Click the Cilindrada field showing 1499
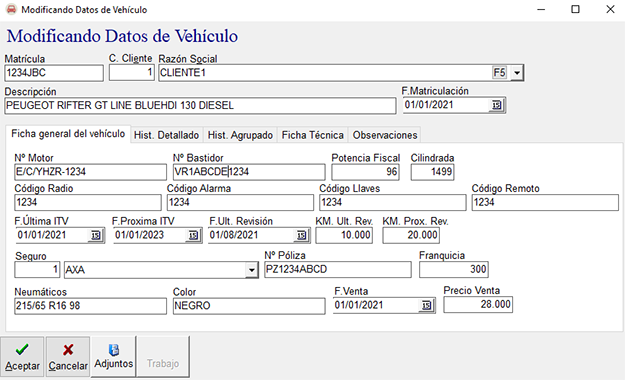The image size is (625, 380). (432, 172)
